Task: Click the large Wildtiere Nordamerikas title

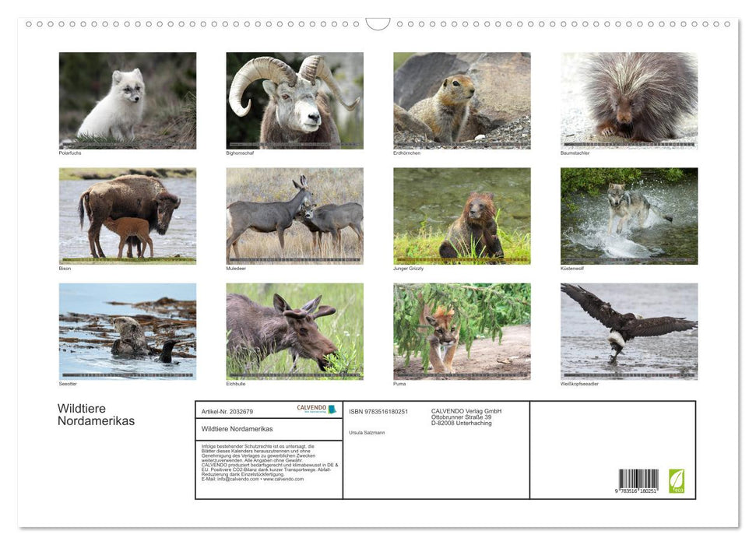Action: click(x=96, y=415)
